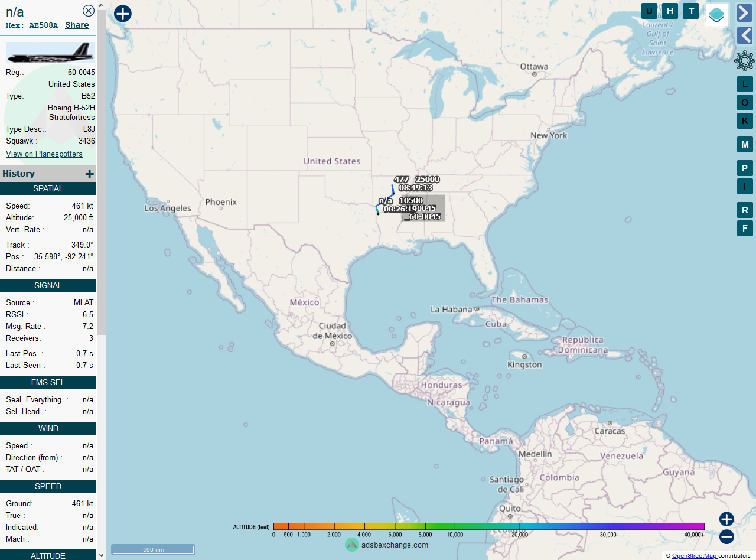Image resolution: width=756 pixels, height=560 pixels.
Task: Click the SIGNAL section header
Action: (x=48, y=285)
